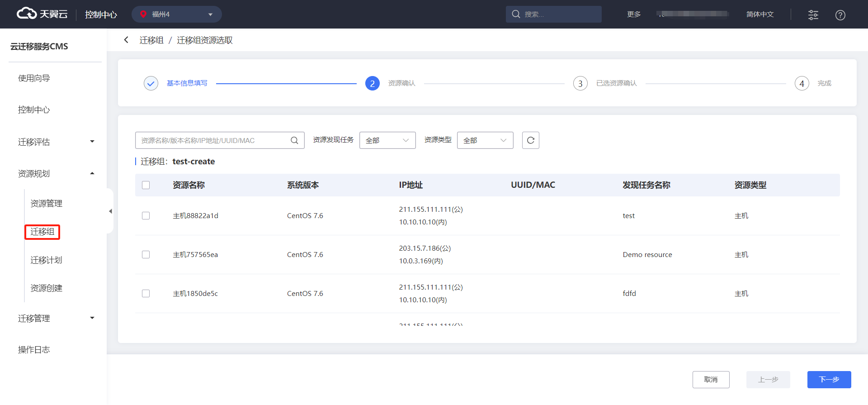868x405 pixels.
Task: Click IP 10.0.3.169(内)
Action: pos(421,261)
